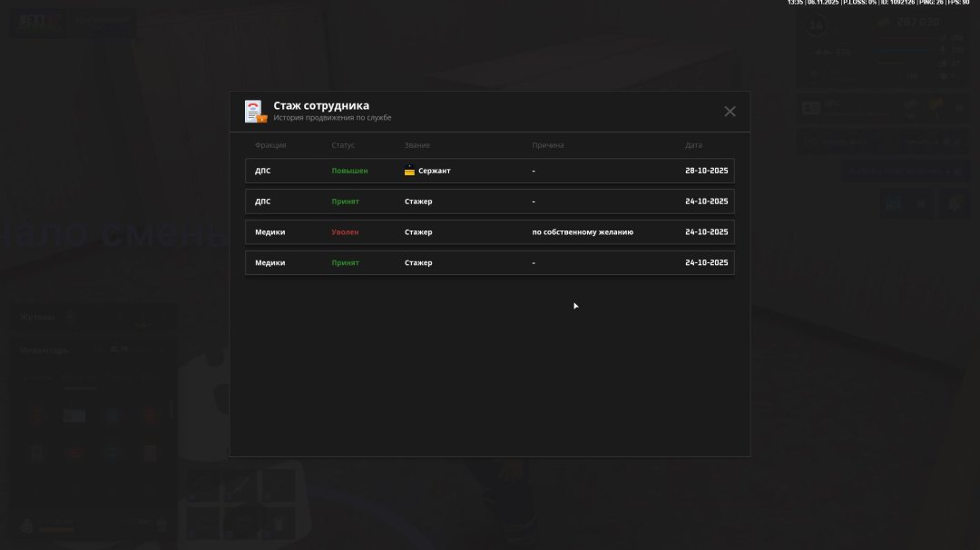Click the document icon beside Стаж сотрудника

254,112
